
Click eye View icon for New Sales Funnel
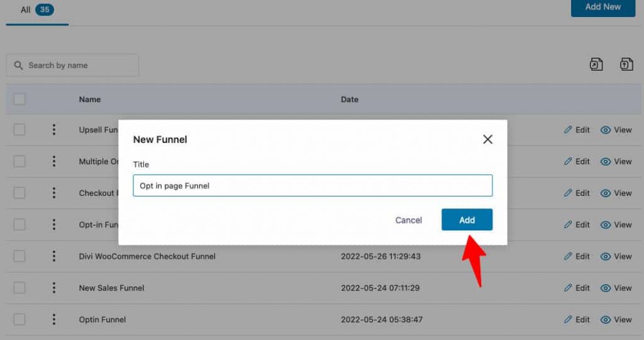[606, 288]
